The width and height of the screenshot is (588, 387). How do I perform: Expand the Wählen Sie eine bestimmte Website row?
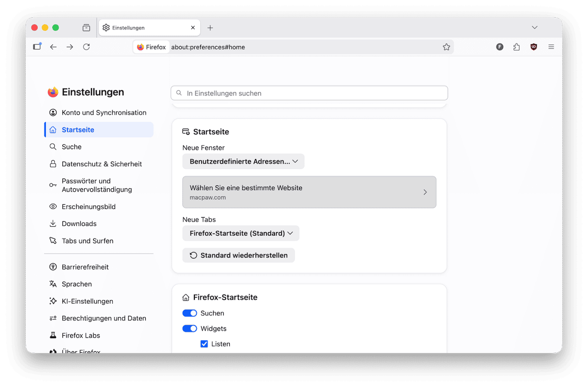point(309,192)
